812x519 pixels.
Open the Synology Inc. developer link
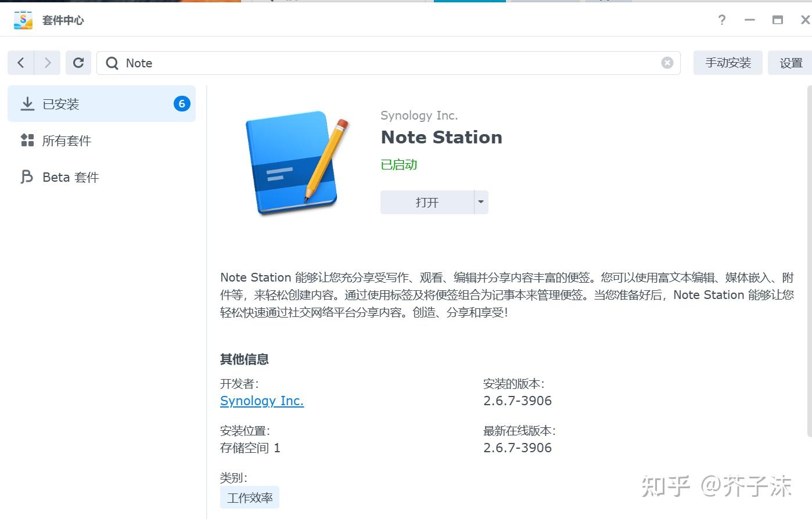point(261,401)
